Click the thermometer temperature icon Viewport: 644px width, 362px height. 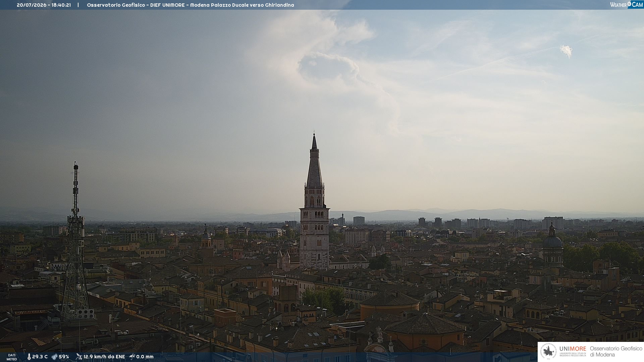tap(29, 357)
